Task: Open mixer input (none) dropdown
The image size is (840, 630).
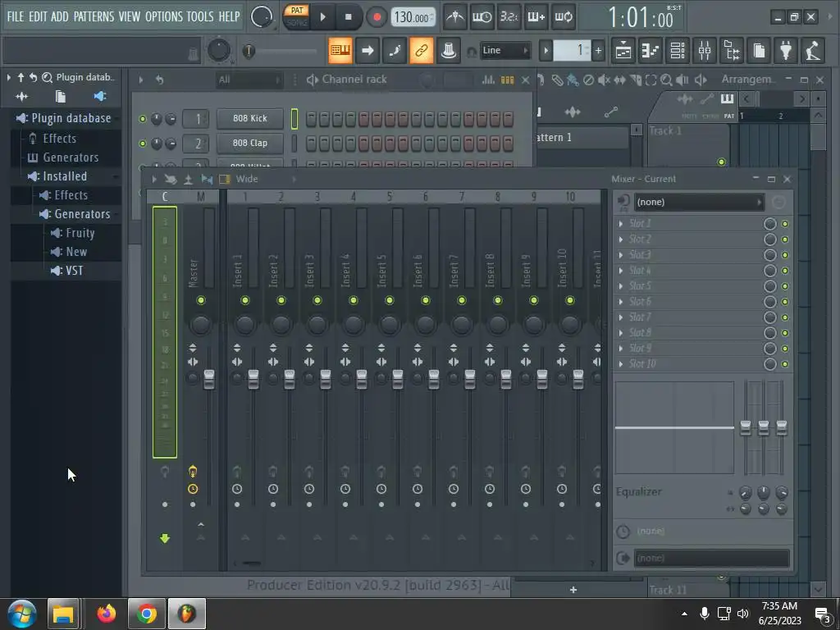Action: 699,202
